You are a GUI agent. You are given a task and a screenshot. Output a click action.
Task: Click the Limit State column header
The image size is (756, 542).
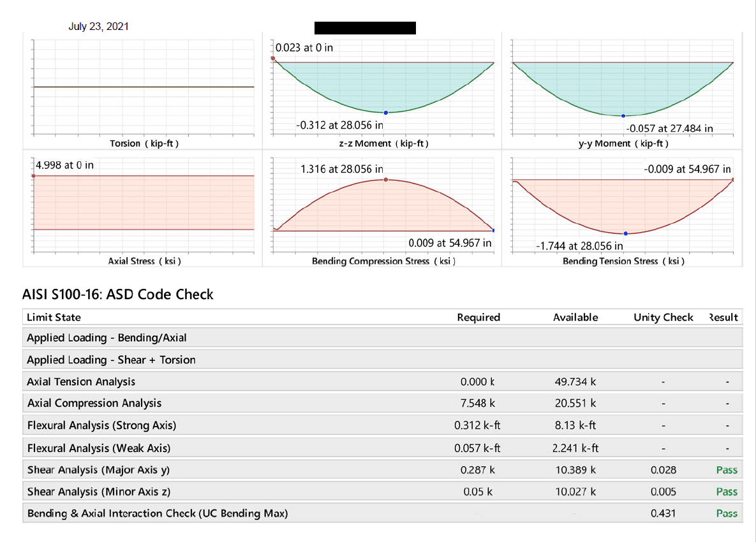[x=54, y=317]
